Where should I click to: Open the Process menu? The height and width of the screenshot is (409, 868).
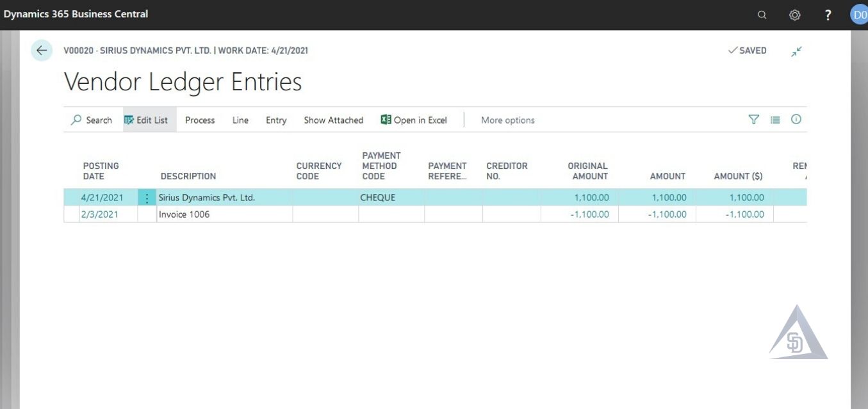[x=199, y=120]
